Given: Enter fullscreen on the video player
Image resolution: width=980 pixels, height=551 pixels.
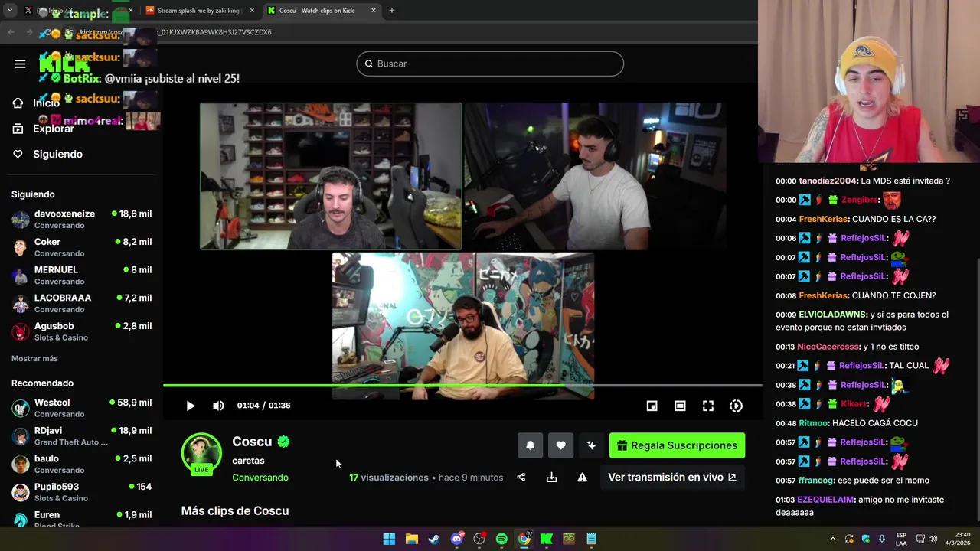Looking at the screenshot, I should click(708, 406).
